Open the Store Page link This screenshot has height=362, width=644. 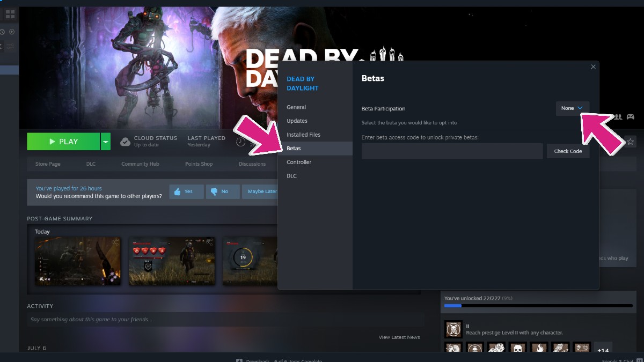[x=48, y=164]
